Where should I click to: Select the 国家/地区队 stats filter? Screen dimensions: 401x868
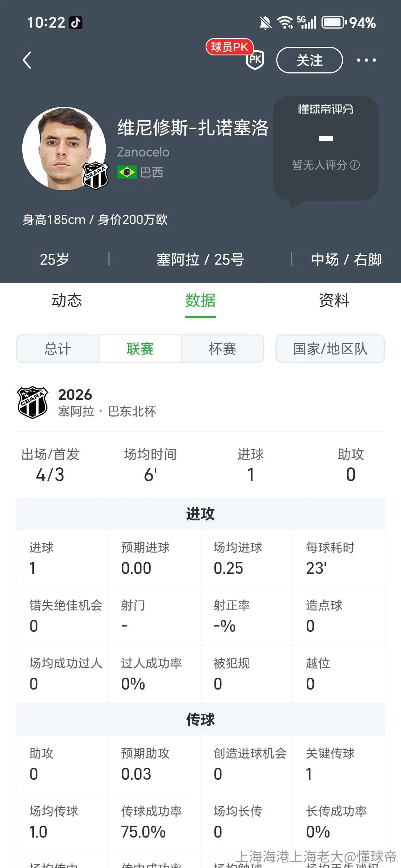click(330, 349)
